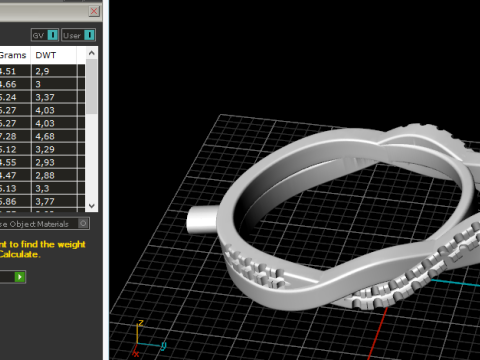Click the DWT column header
Screen dimensions: 480x360
tap(53, 55)
